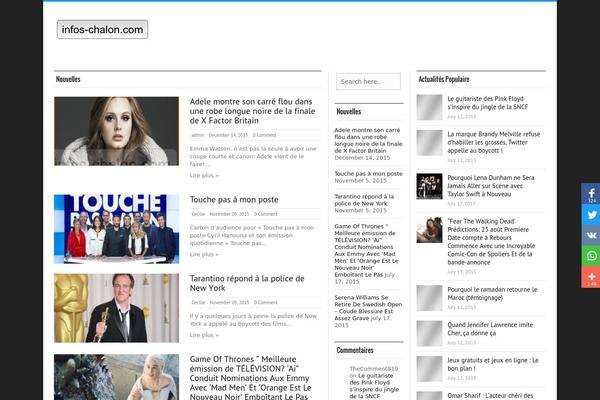Open 'La marque Brandy Melville' article

pyautogui.click(x=494, y=142)
